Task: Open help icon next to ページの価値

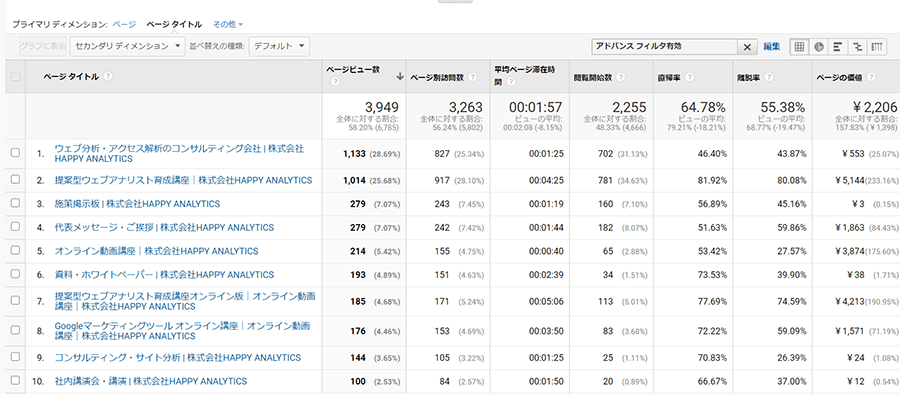Action: (x=871, y=77)
